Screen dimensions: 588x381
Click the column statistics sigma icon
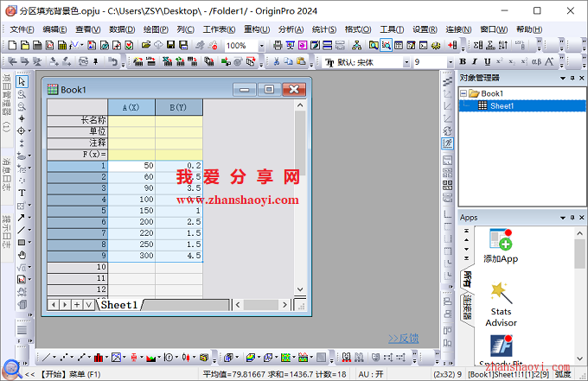click(x=478, y=45)
